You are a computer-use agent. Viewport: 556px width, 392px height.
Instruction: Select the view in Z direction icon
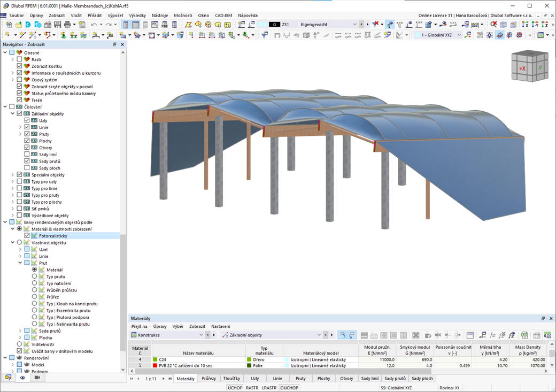tap(545, 25)
